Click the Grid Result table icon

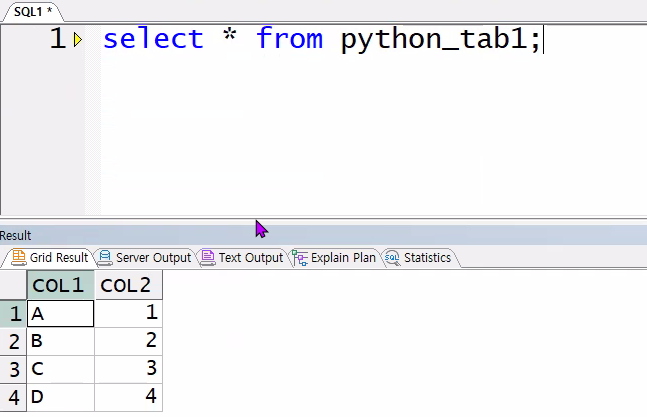[19, 257]
